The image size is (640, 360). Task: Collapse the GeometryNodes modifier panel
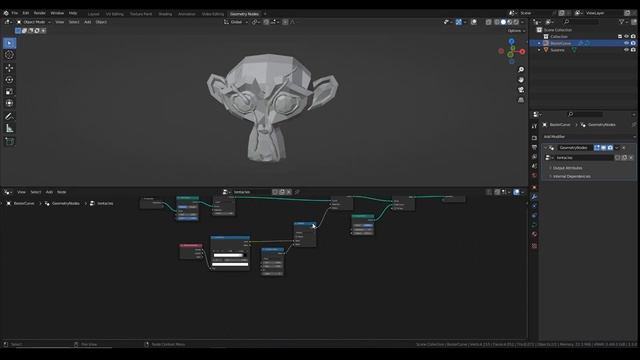point(545,148)
